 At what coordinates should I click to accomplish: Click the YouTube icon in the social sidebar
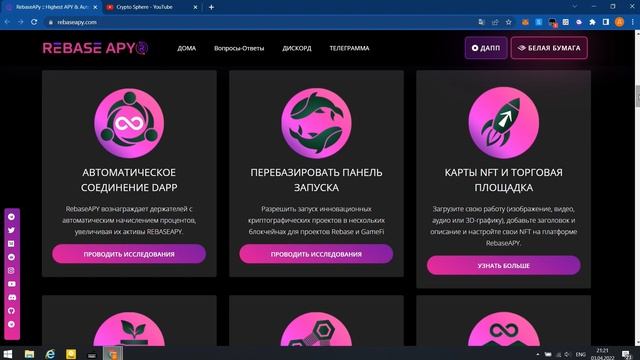click(11, 284)
